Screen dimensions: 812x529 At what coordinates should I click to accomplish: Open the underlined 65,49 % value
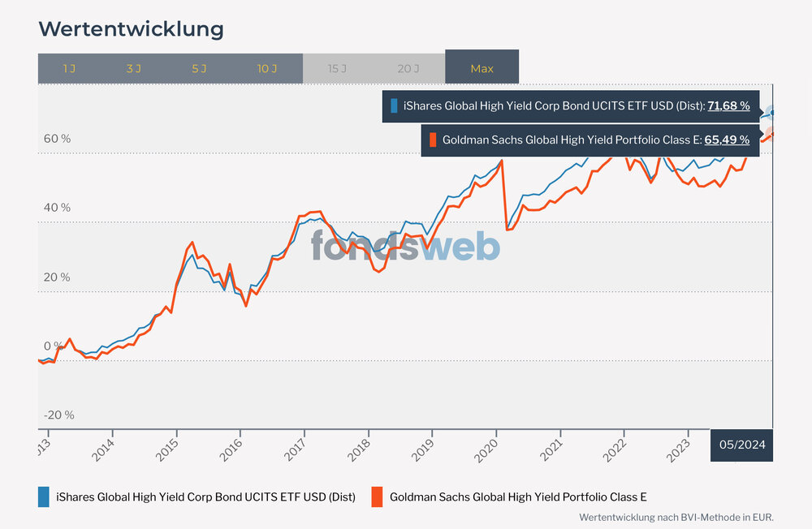coord(727,140)
